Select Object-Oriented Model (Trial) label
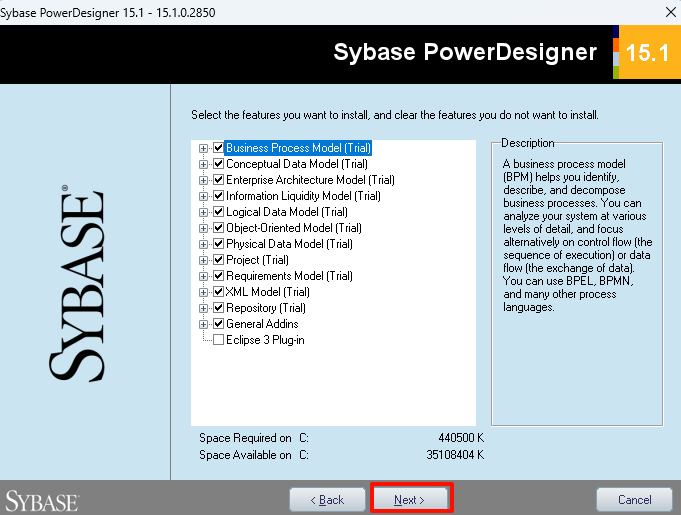Image resolution: width=681 pixels, height=515 pixels. coord(294,228)
